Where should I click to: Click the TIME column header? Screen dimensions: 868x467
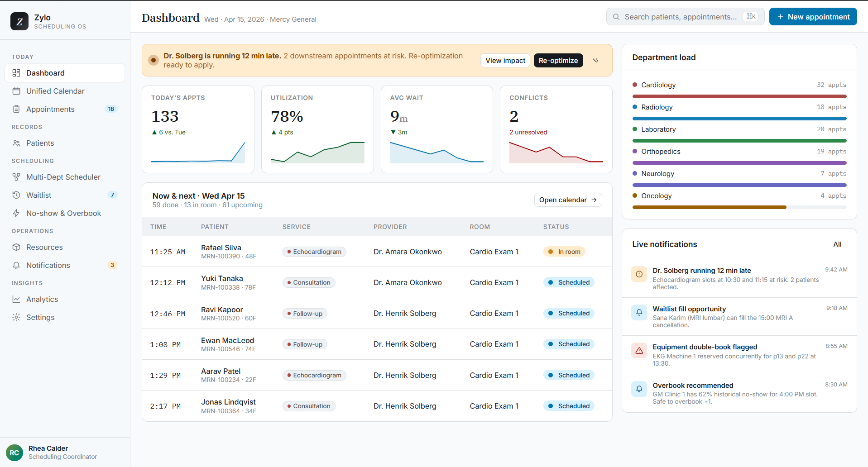[x=158, y=227]
